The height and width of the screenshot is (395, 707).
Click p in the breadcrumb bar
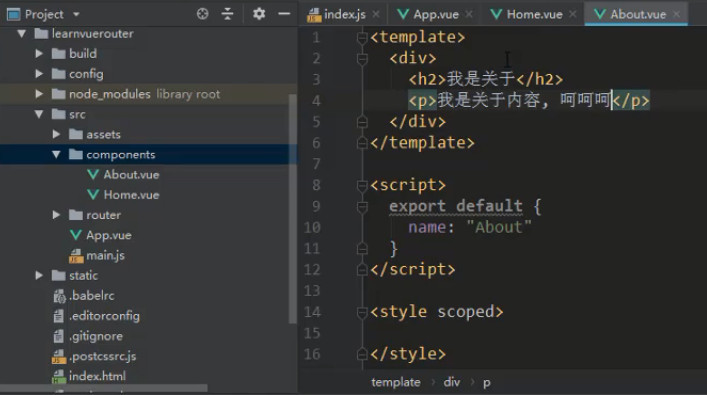click(487, 383)
